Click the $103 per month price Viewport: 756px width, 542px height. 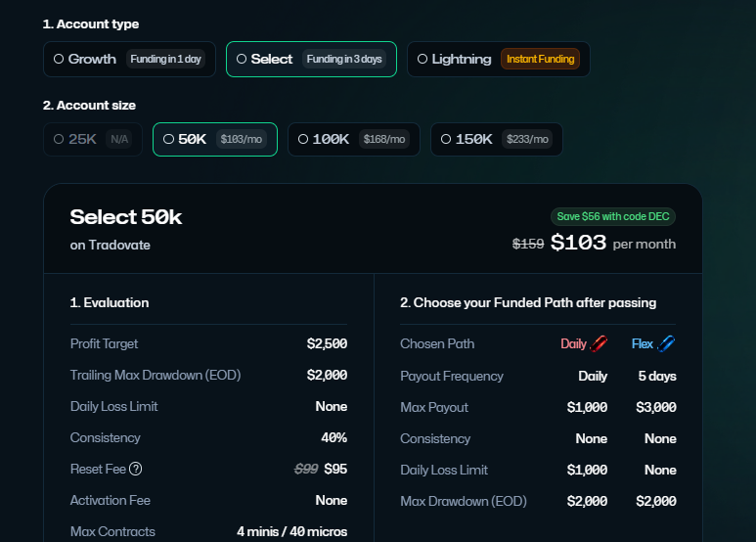pos(579,244)
